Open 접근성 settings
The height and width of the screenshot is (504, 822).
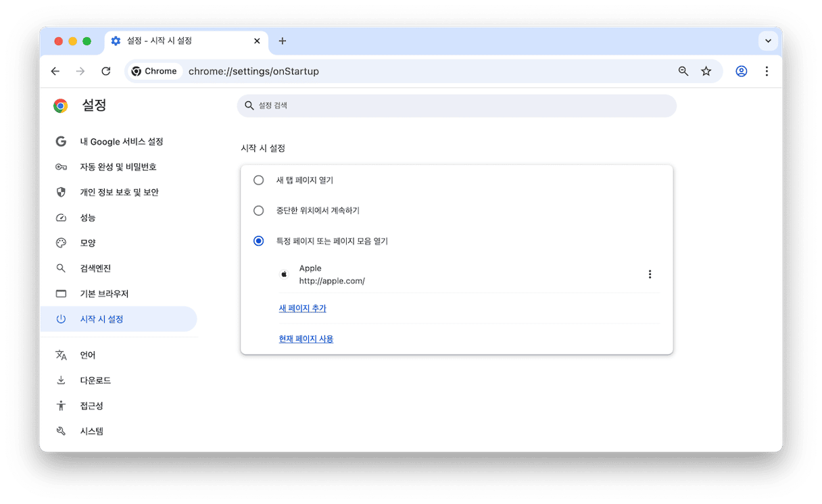pos(118,406)
